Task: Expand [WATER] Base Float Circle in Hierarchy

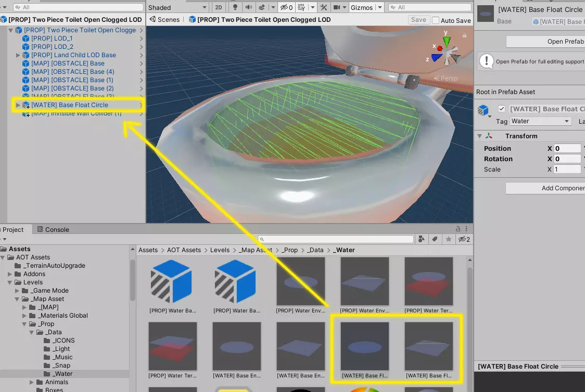Action: pos(18,105)
